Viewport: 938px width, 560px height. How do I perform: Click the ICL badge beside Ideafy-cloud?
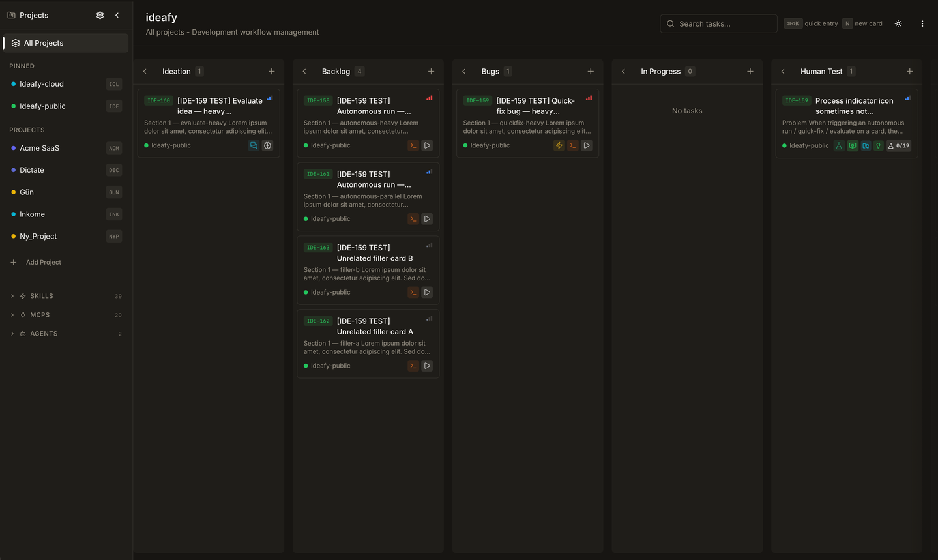point(114,84)
